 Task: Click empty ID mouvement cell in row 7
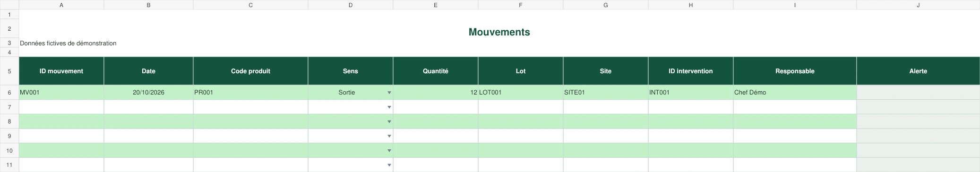61,107
